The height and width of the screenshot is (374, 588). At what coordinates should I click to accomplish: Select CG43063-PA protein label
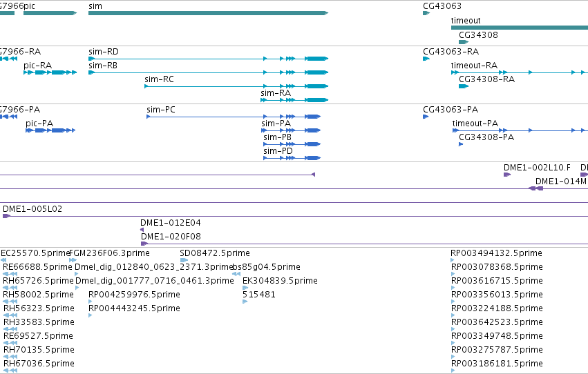coord(451,110)
